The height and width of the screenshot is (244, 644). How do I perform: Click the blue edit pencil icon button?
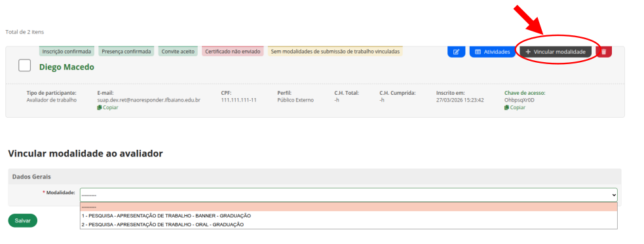pyautogui.click(x=456, y=52)
